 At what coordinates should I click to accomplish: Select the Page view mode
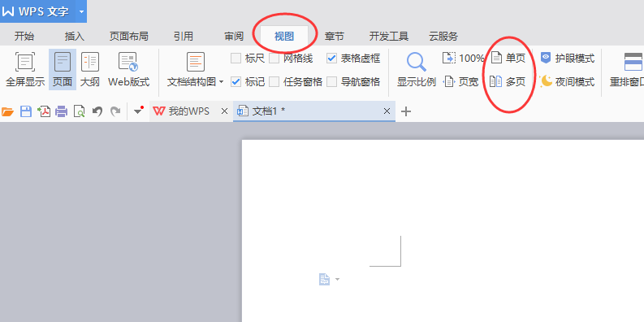[x=63, y=69]
